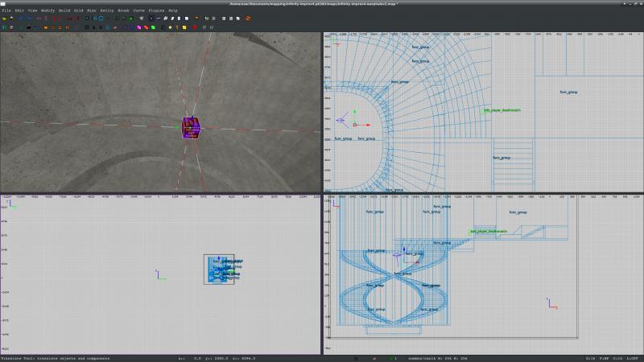
Task: Open the Modify menu
Action: pos(48,10)
